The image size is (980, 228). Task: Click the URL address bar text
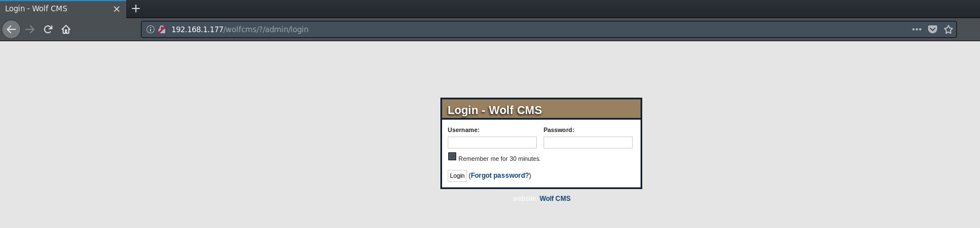pyautogui.click(x=240, y=29)
